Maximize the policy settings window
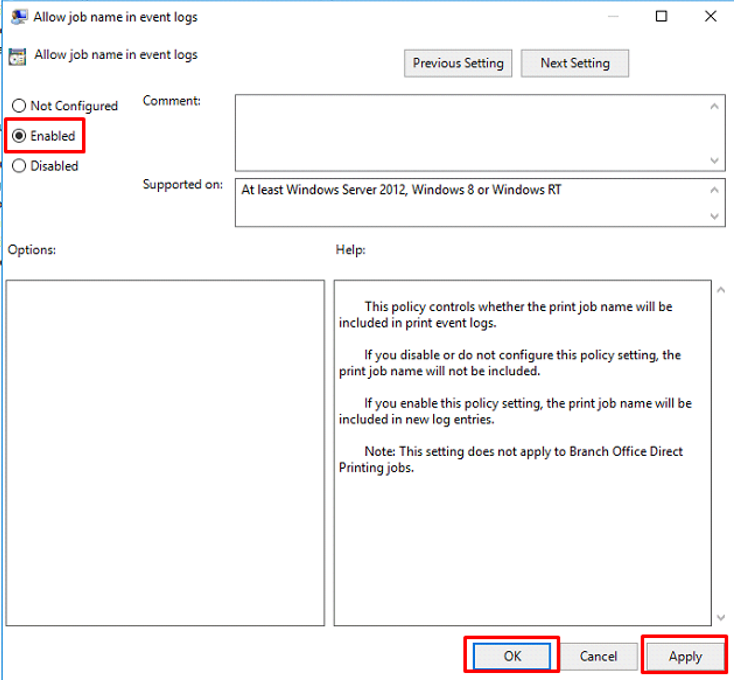The width and height of the screenshot is (751, 681). [x=662, y=17]
